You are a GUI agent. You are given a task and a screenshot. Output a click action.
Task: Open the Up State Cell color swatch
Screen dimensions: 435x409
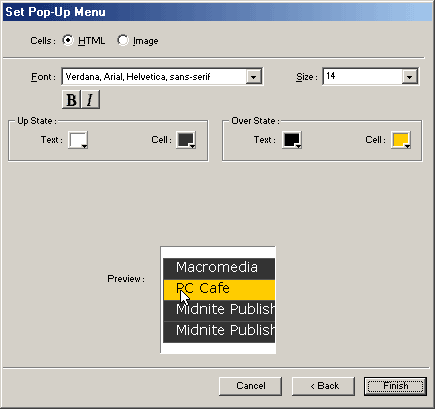[x=186, y=140]
